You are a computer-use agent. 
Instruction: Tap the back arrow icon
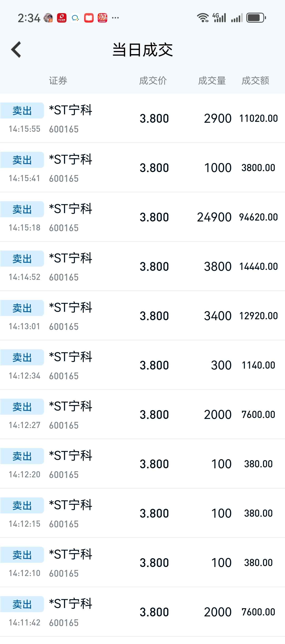16,50
